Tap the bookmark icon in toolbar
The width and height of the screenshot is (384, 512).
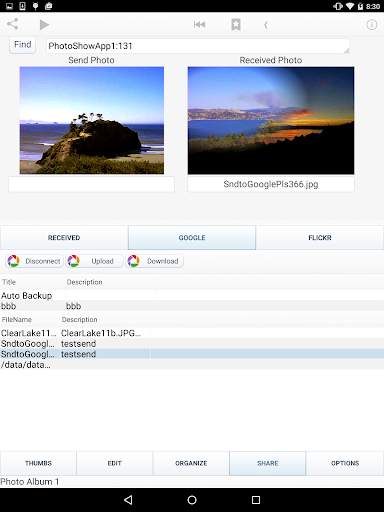pyautogui.click(x=236, y=25)
